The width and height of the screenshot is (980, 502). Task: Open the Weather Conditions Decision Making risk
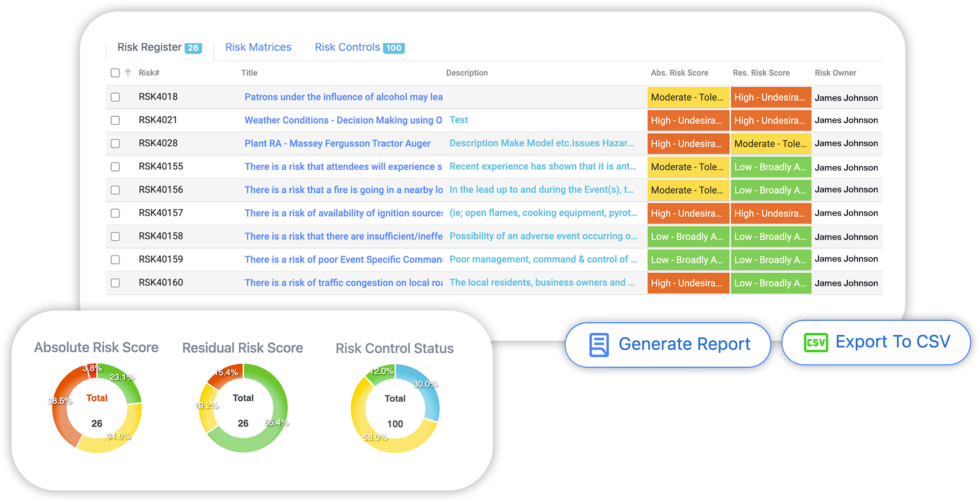tap(343, 120)
